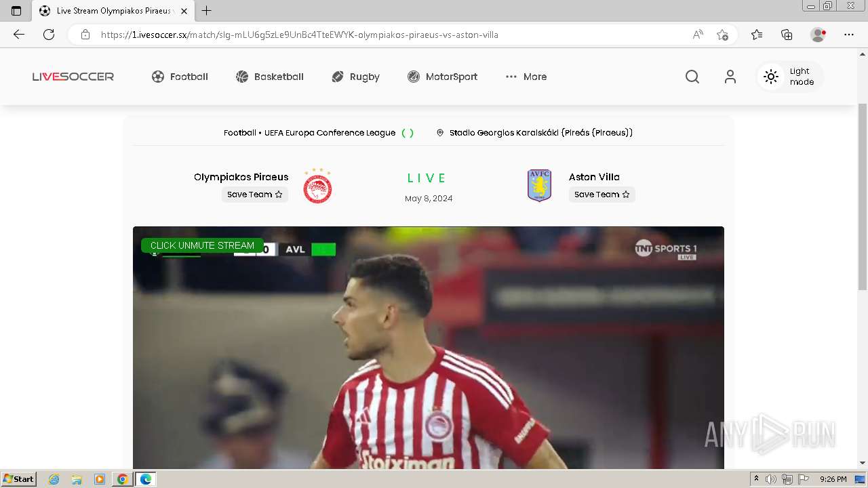Open Chrome from taskbar
The image size is (868, 488).
point(122,479)
